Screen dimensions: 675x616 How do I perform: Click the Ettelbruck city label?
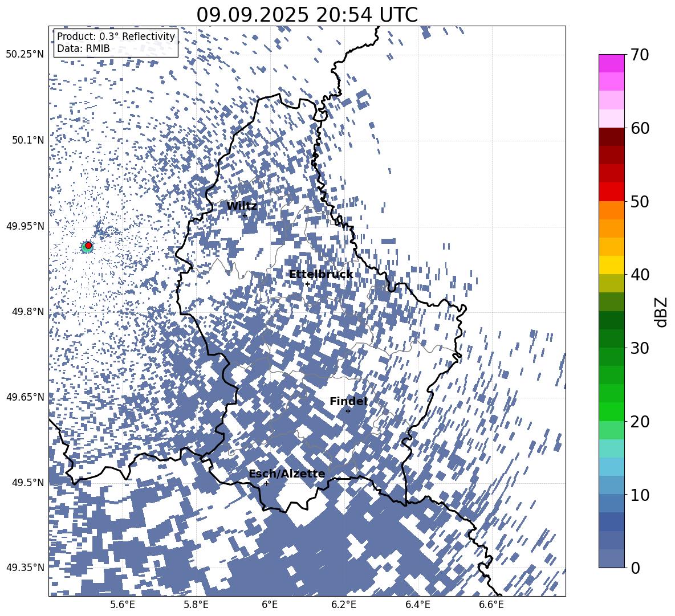[321, 275]
